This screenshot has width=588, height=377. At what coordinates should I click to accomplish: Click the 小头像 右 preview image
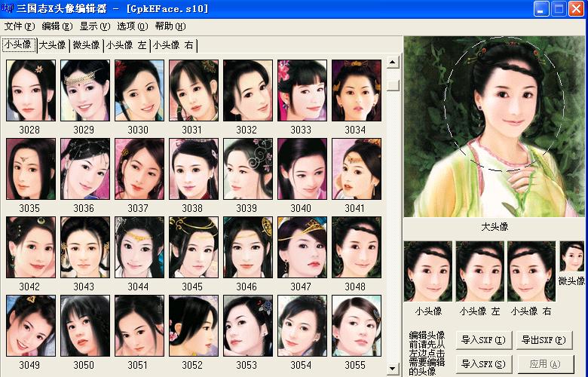pos(531,271)
